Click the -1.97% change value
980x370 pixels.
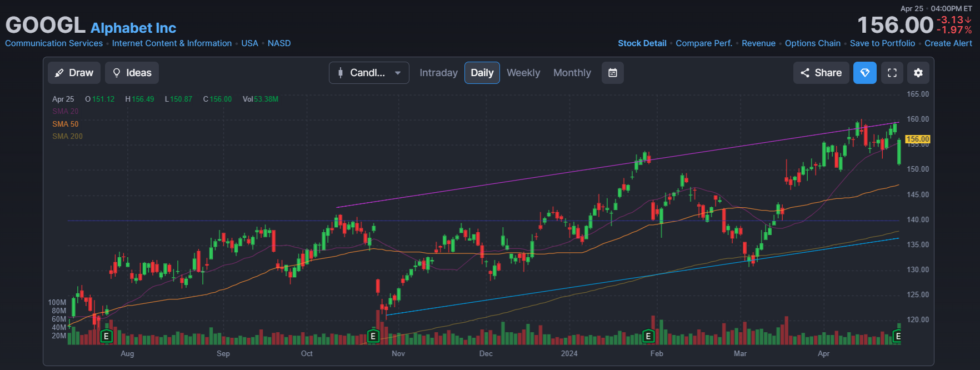pos(954,30)
